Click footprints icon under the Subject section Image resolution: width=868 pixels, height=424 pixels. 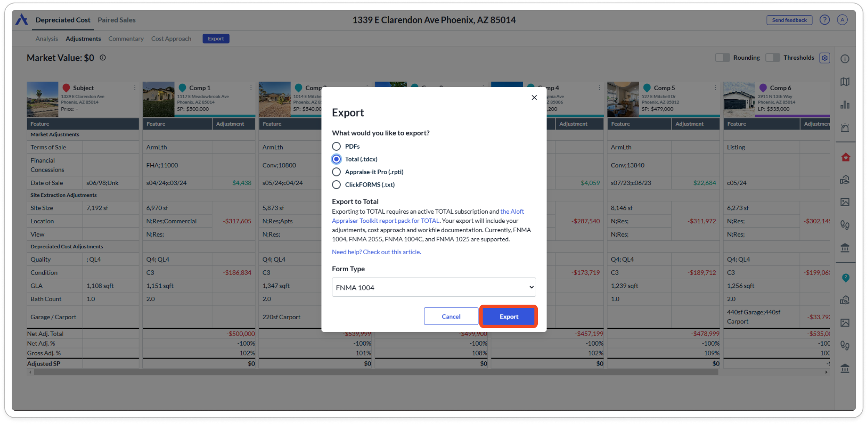pos(845,225)
